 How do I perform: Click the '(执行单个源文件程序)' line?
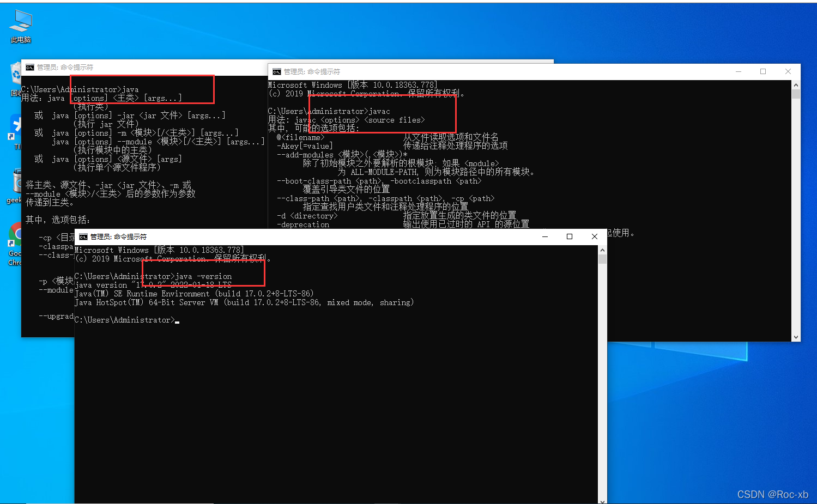[117, 167]
